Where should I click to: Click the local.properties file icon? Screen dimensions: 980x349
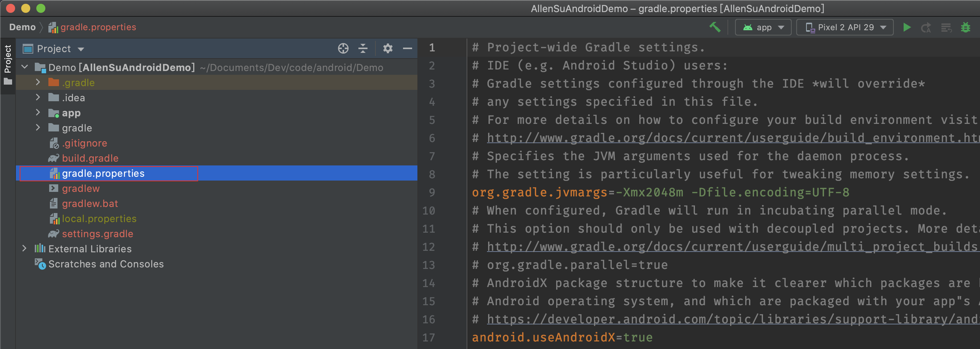[54, 219]
